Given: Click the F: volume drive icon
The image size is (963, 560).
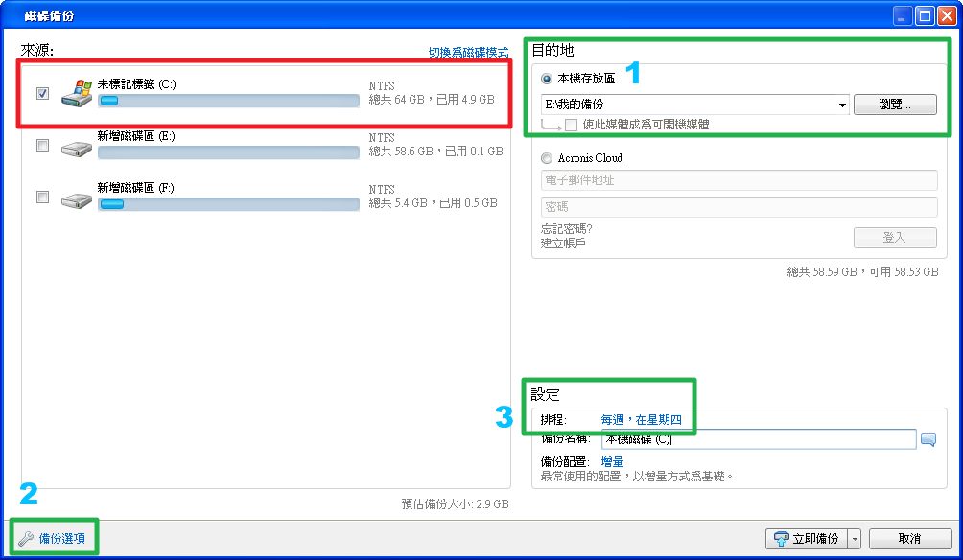Looking at the screenshot, I should 77,199.
